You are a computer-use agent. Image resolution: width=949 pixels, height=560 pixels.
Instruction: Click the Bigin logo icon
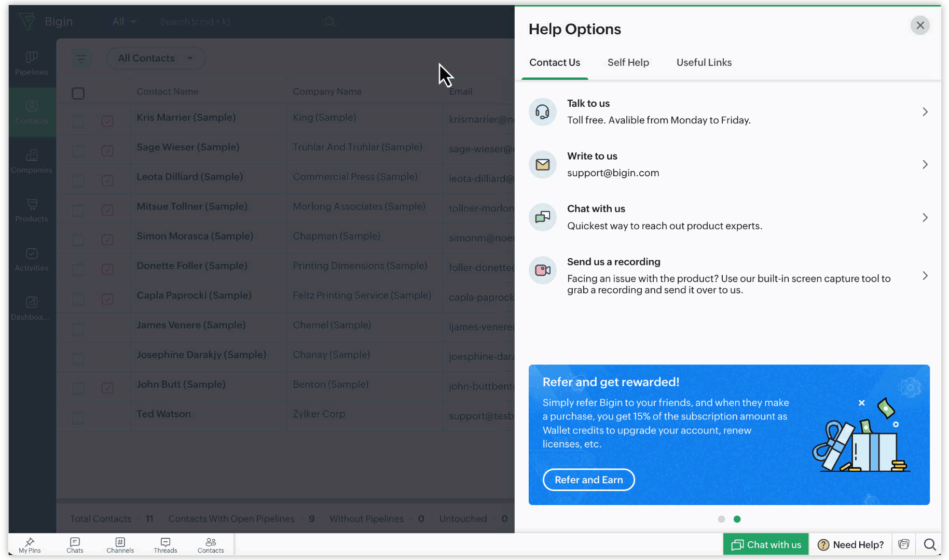pos(27,21)
